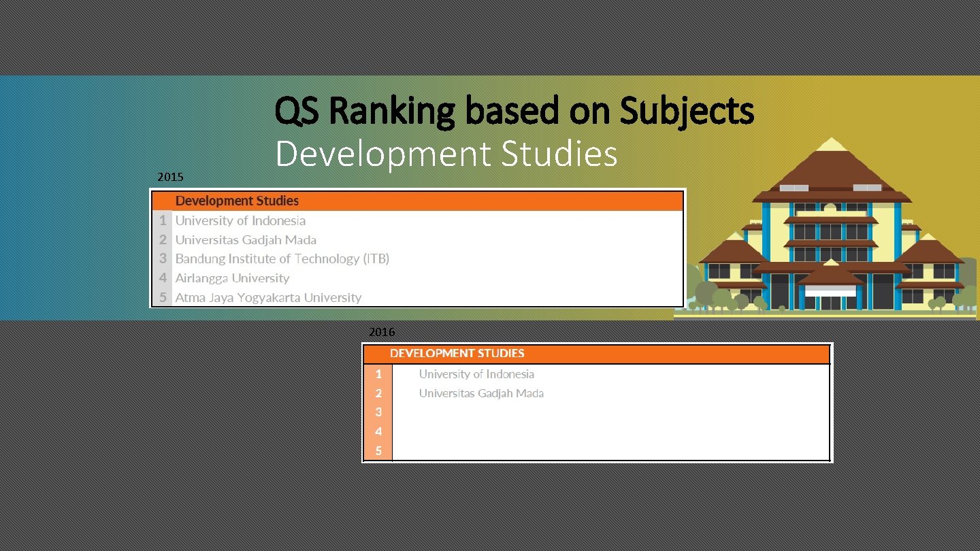
Task: Click "Universitas Gadjah Mada" in the 2015 table
Action: 246,239
